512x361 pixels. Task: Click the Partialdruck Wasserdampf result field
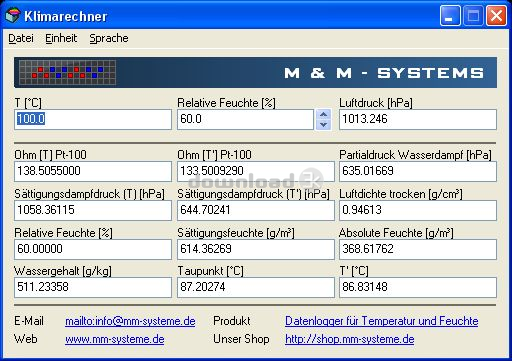tap(418, 171)
